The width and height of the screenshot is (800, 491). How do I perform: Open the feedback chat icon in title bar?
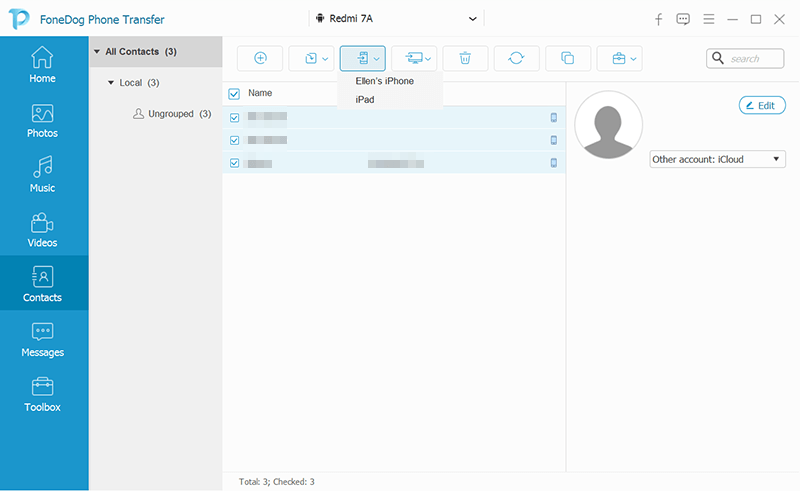[x=683, y=19]
